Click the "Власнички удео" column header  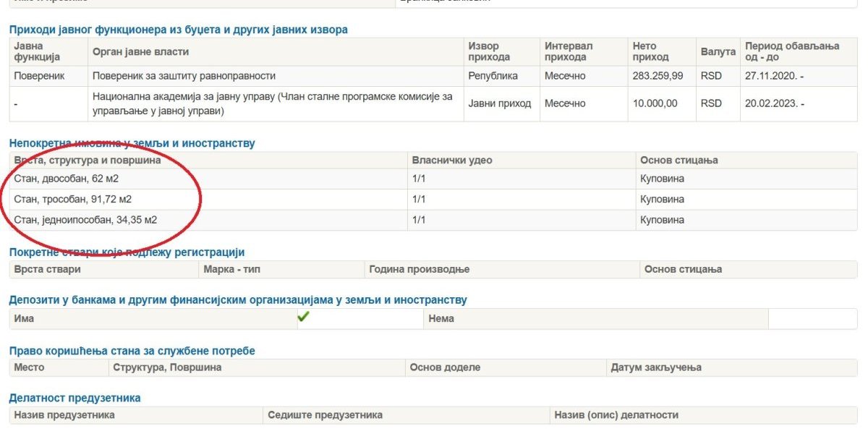(451, 160)
